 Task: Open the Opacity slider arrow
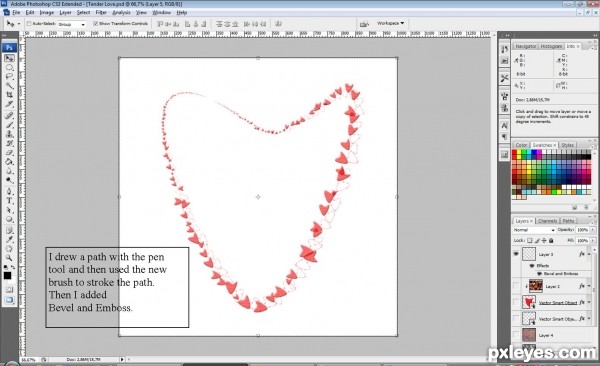pyautogui.click(x=593, y=230)
